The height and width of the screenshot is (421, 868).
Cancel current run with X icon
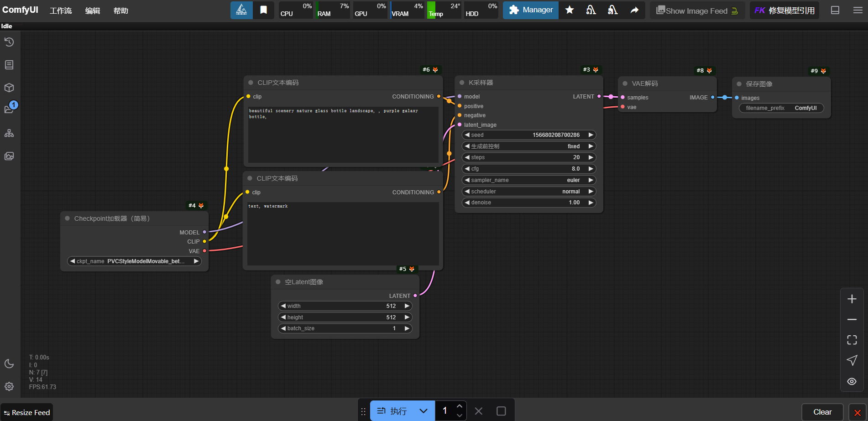click(x=479, y=411)
